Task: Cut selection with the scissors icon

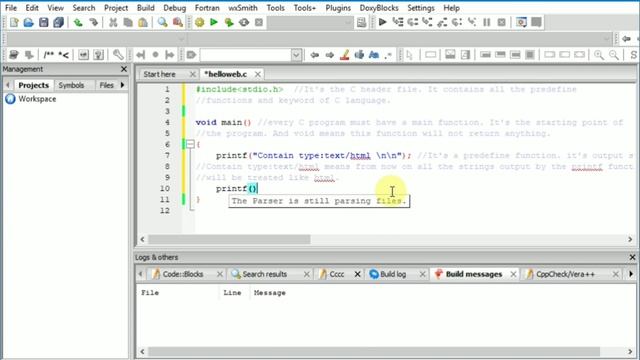Action: (x=113, y=22)
